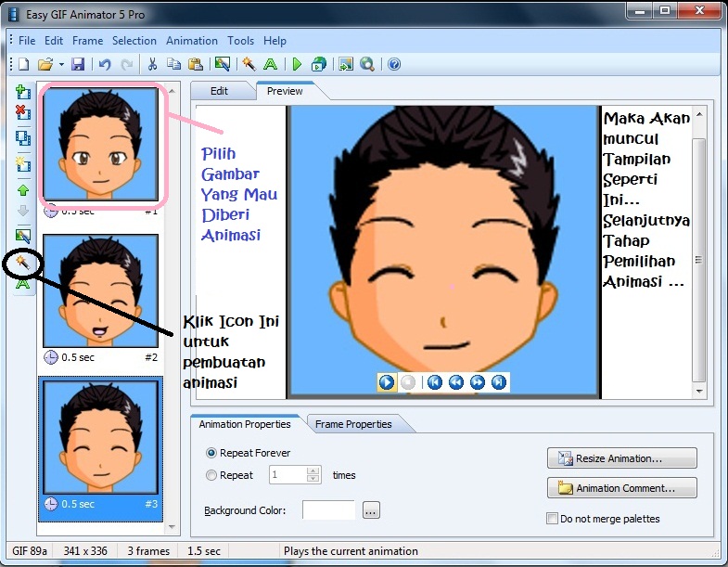Select frame #3 thumbnail
728x567 pixels.
[101, 437]
